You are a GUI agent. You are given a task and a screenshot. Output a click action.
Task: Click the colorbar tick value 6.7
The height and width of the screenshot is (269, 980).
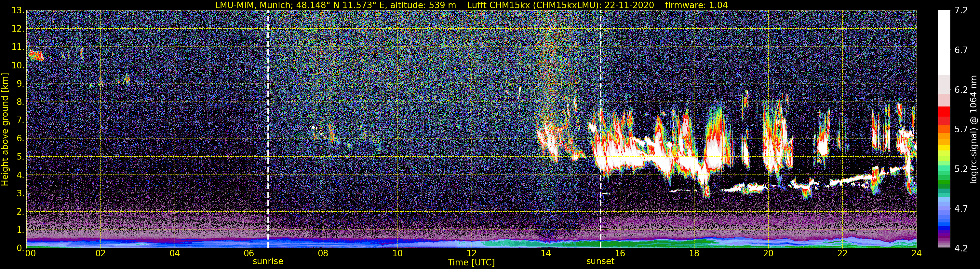click(961, 50)
